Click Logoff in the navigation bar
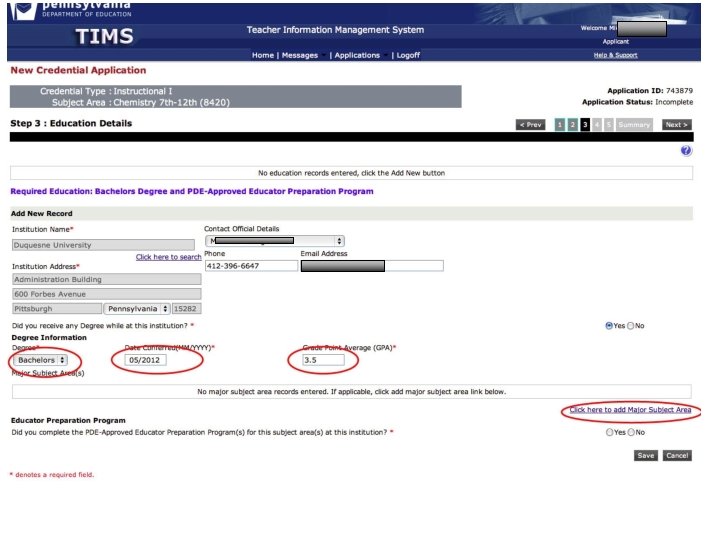720x540 pixels. [408, 55]
